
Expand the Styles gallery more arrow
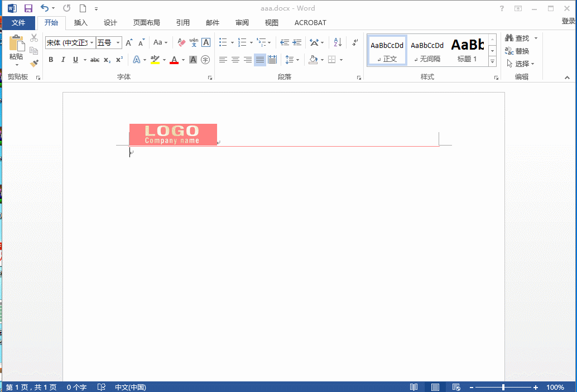click(492, 61)
